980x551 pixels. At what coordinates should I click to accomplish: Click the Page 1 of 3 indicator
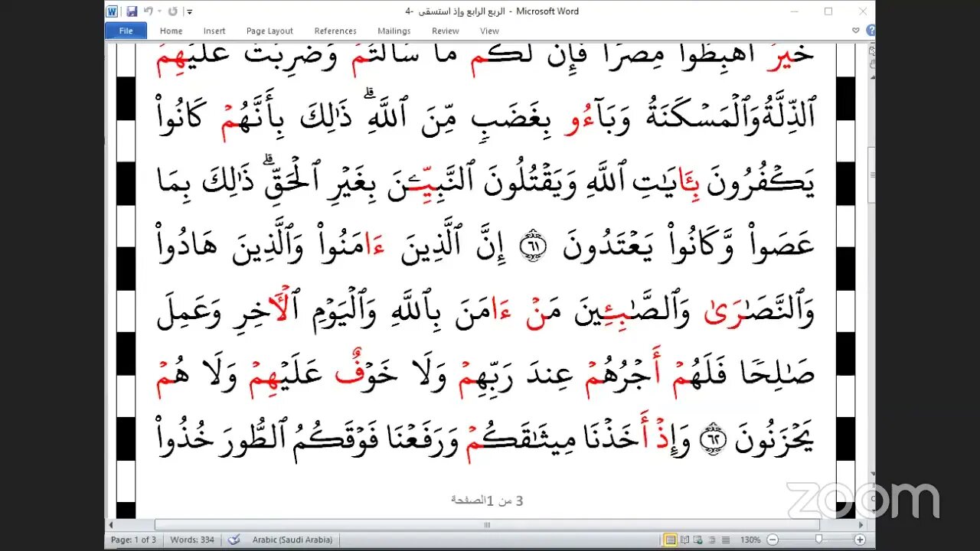[133, 540]
